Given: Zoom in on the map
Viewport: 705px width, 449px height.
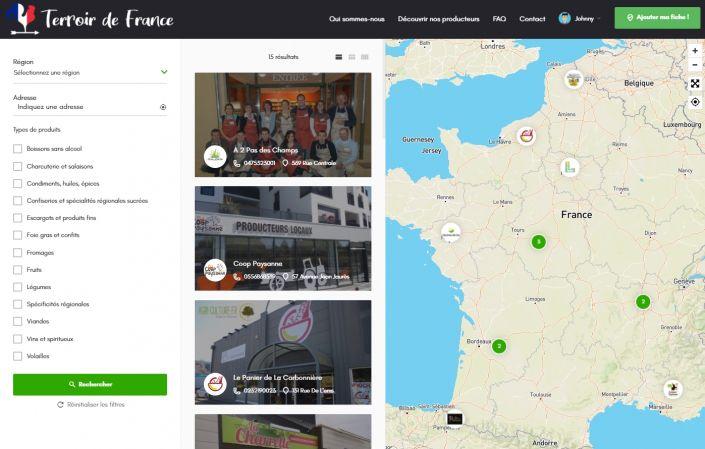Looking at the screenshot, I should pos(695,50).
